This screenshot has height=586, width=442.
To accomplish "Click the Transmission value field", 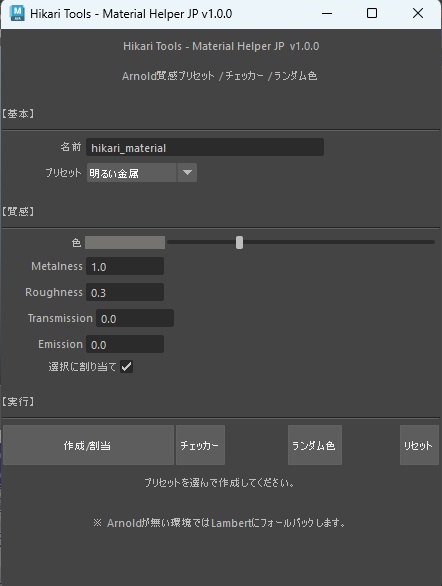I will click(x=135, y=318).
